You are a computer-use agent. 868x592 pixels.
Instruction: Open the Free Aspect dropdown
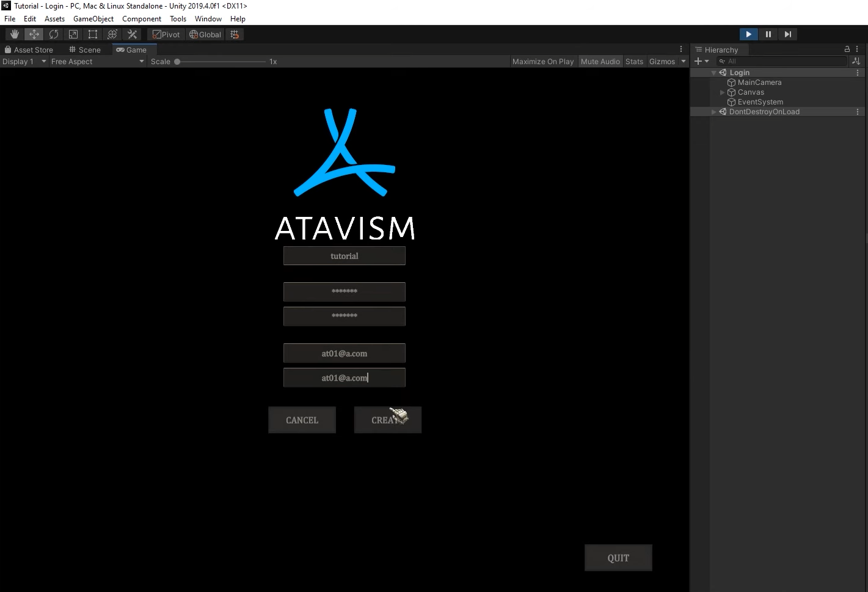(98, 62)
